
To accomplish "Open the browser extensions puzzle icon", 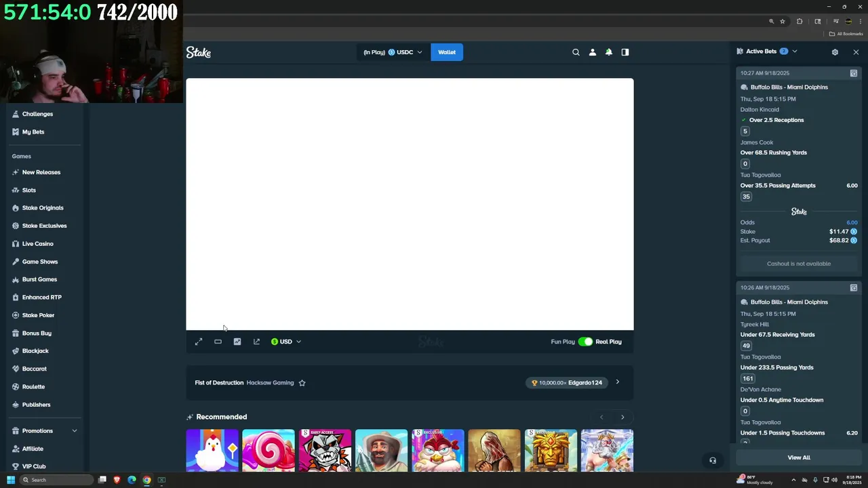I will click(x=800, y=22).
